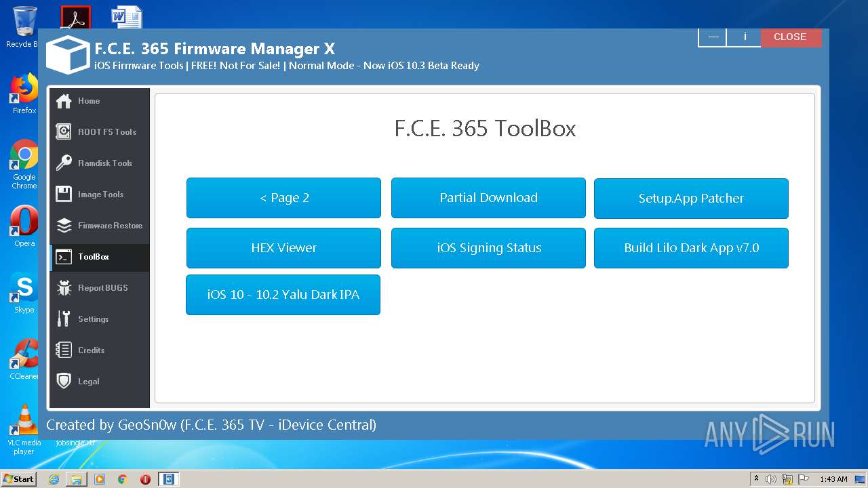
Task: Minimize the Firmware Manager window
Action: (712, 37)
